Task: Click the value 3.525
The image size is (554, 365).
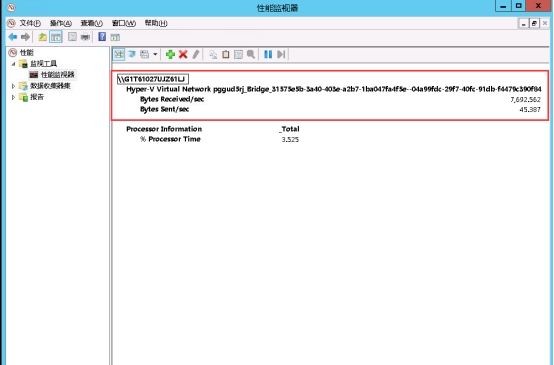Action: [x=290, y=140]
